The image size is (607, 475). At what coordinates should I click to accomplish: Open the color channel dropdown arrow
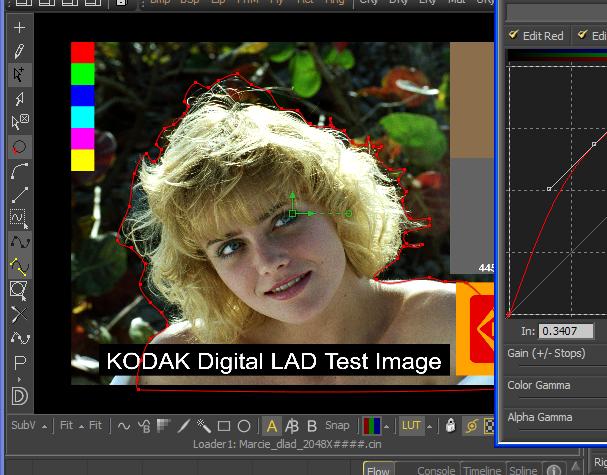click(x=386, y=427)
